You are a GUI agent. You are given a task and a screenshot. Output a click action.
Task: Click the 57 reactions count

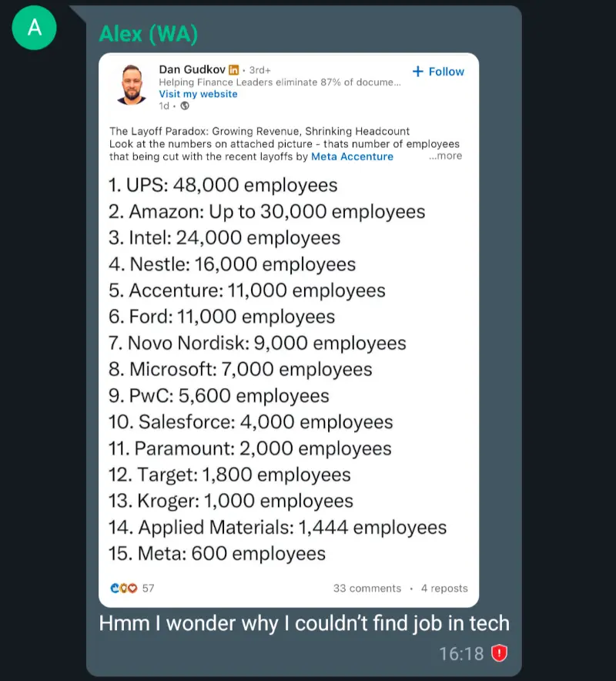coord(148,589)
